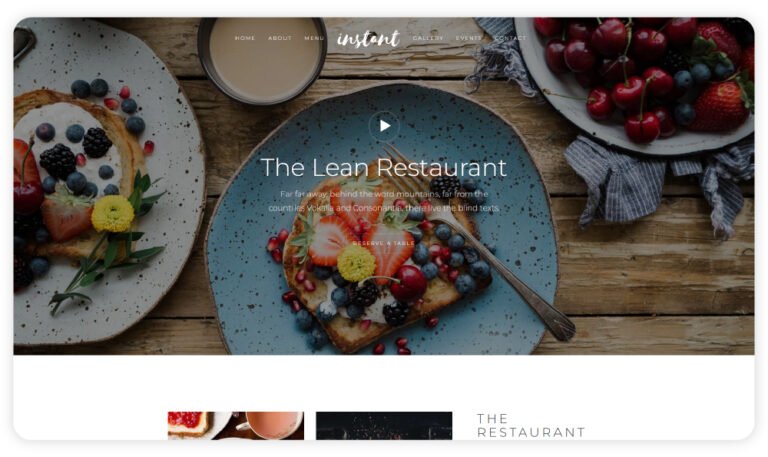Open the Gallery navigation link
This screenshot has height=457, width=768.
[x=428, y=38]
